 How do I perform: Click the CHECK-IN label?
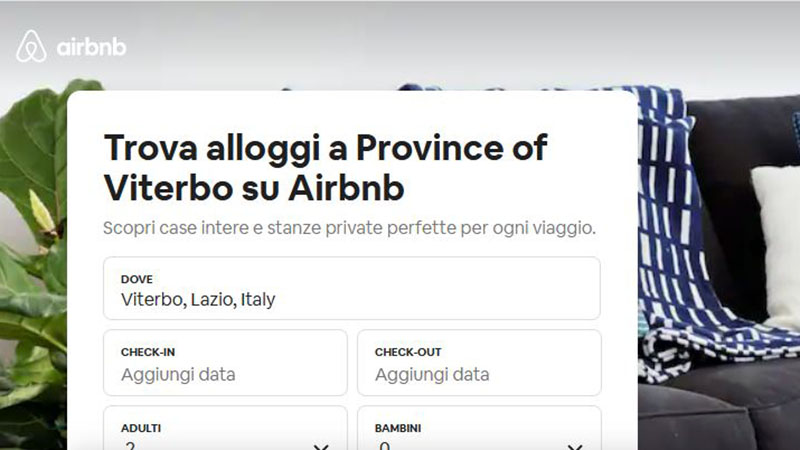tap(148, 352)
